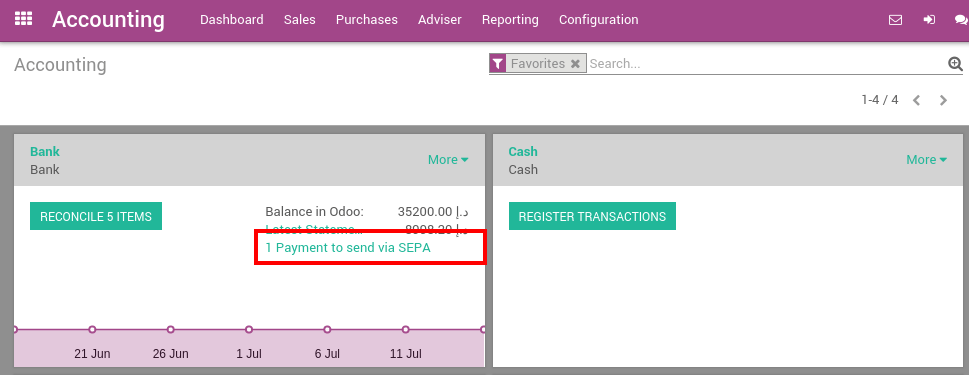This screenshot has width=969, height=375.
Task: Go to next page with right chevron
Action: (x=943, y=100)
